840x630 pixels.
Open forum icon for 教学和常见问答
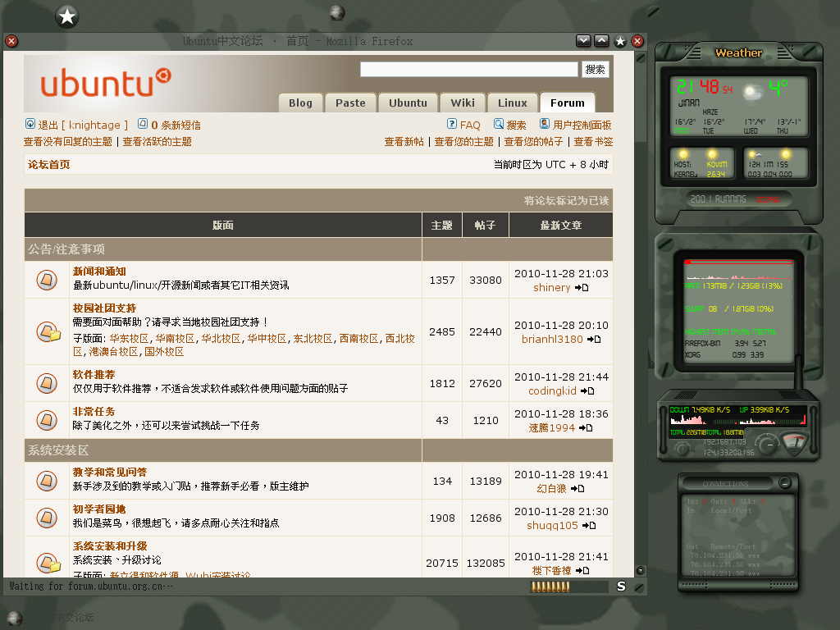pos(47,481)
